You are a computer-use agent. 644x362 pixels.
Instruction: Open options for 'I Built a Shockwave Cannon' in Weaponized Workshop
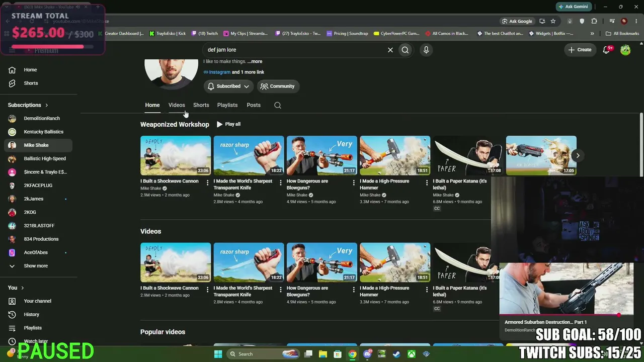[207, 183]
